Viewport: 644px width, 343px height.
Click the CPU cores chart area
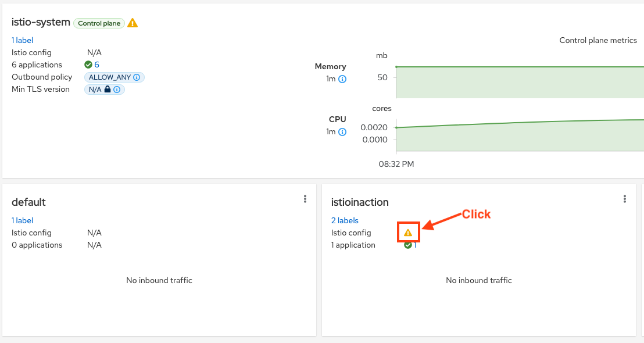pos(520,135)
